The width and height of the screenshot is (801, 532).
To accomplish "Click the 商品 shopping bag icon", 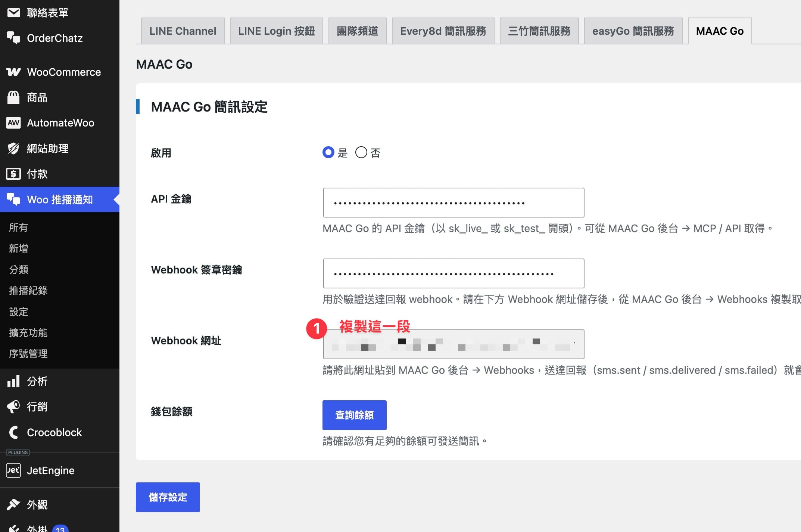I will pyautogui.click(x=13, y=97).
